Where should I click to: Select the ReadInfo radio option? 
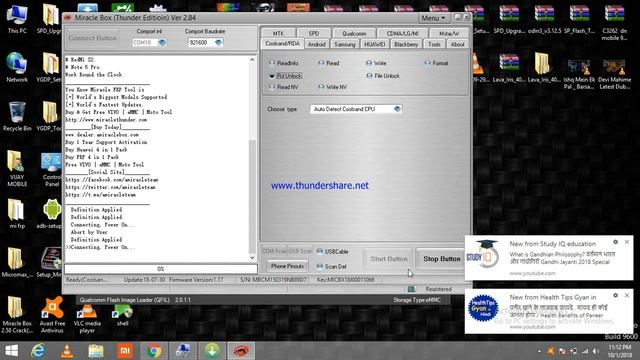pos(284,63)
